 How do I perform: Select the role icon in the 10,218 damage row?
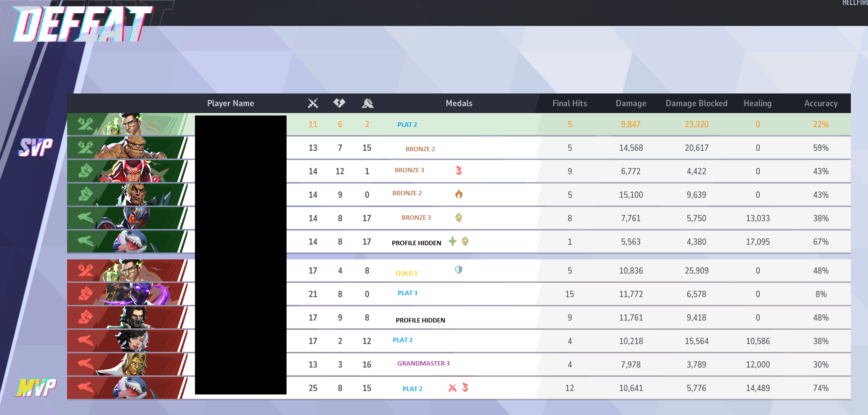pyautogui.click(x=85, y=341)
